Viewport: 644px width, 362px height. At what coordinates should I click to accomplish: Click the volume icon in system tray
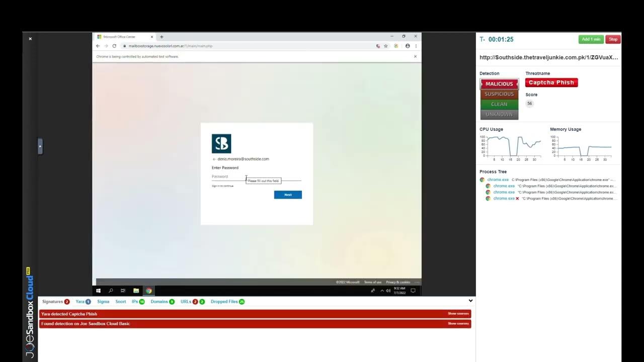pyautogui.click(x=388, y=291)
